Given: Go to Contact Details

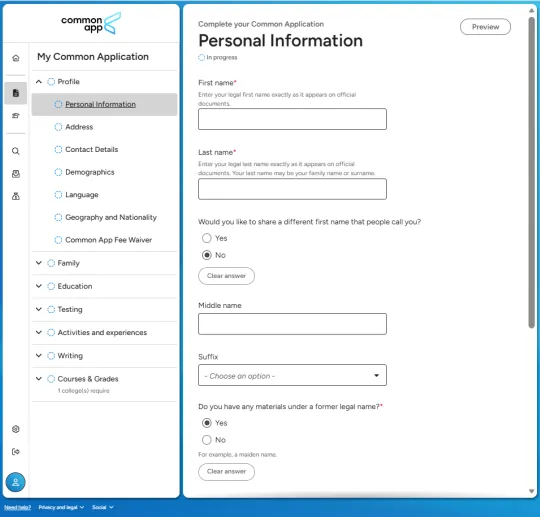Looking at the screenshot, I should tap(92, 149).
